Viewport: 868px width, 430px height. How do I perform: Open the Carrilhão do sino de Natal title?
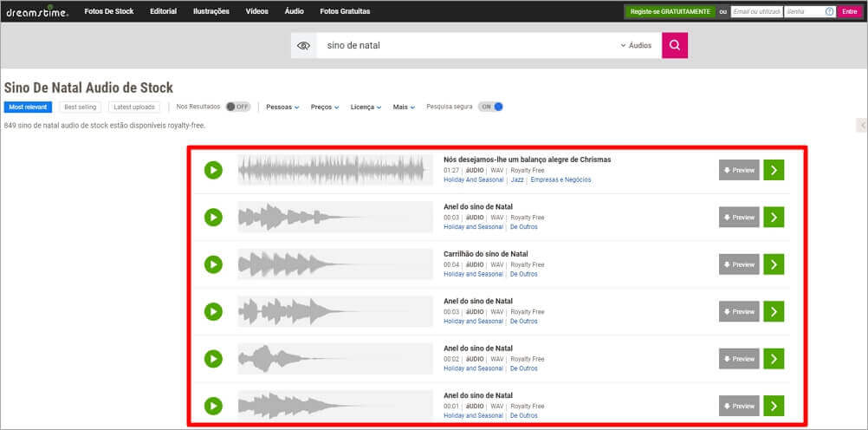485,254
